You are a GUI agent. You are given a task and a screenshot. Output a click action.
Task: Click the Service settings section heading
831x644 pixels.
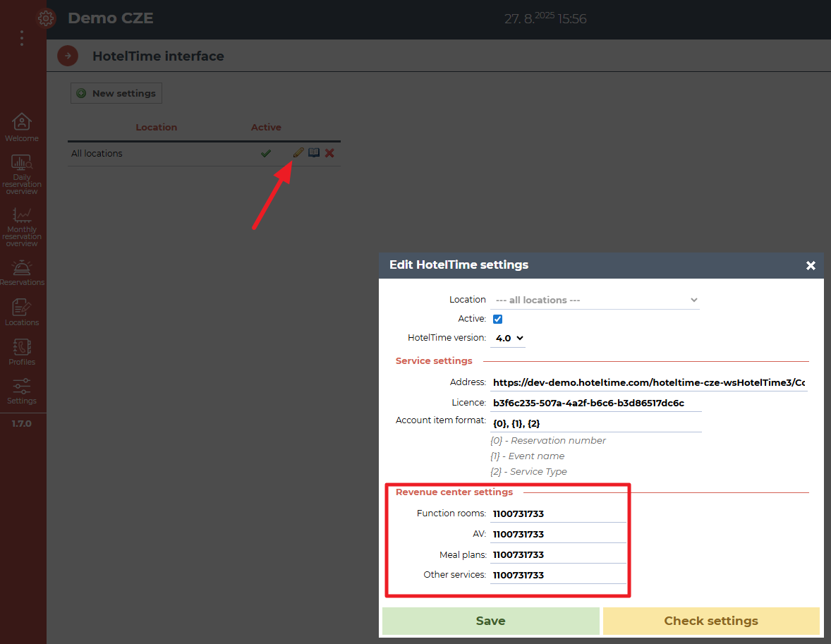[434, 360]
